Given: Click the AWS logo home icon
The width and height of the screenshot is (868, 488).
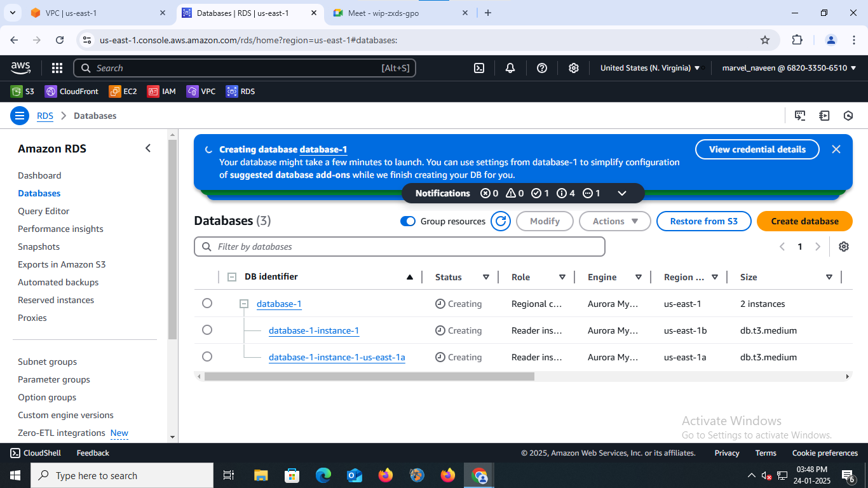Looking at the screenshot, I should pyautogui.click(x=21, y=68).
